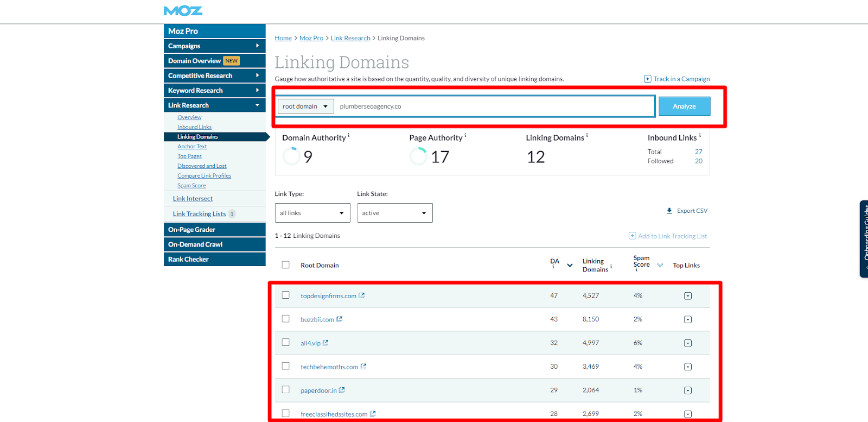The height and width of the screenshot is (422, 868).
Task: Collapse the Link Research sidebar menu
Action: click(x=215, y=105)
